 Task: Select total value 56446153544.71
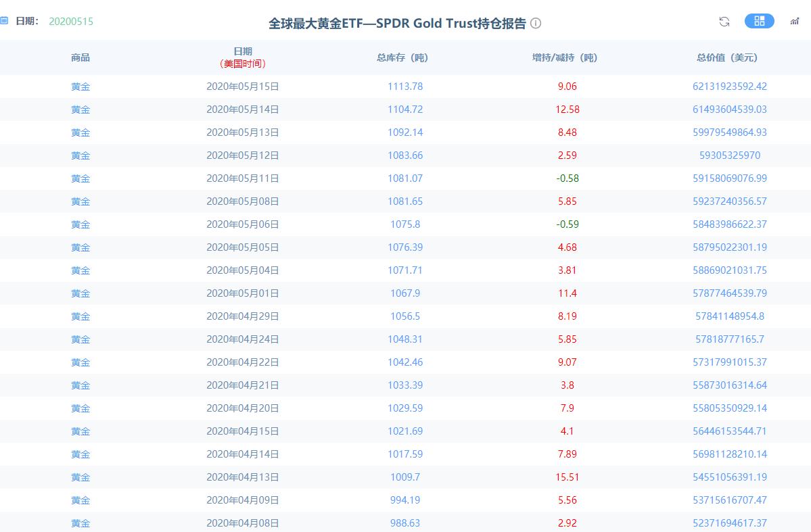coord(730,432)
